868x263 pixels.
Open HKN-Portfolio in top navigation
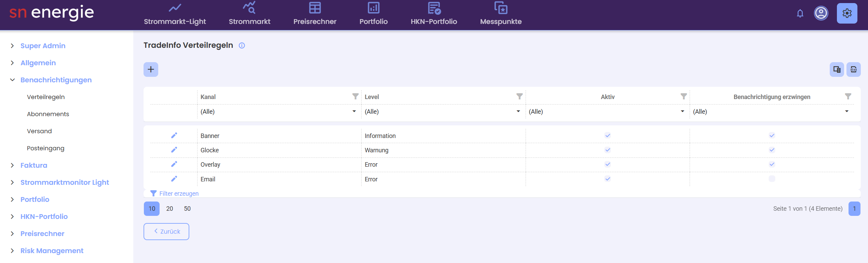click(434, 14)
